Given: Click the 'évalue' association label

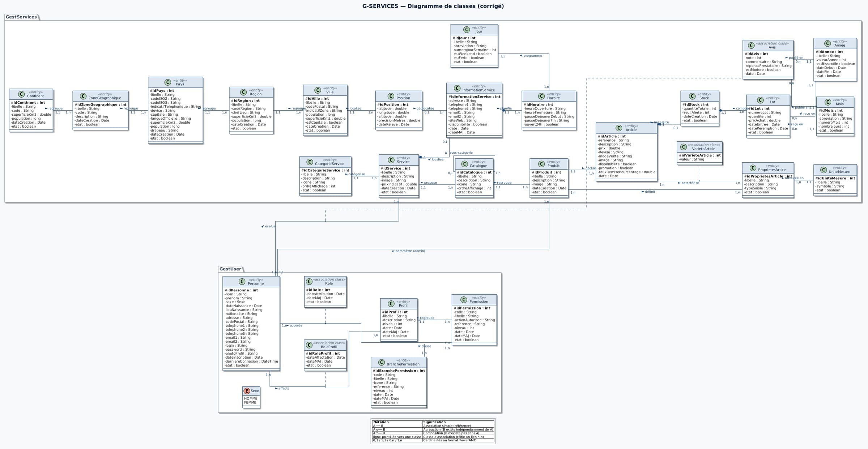Looking at the screenshot, I should pos(270,226).
